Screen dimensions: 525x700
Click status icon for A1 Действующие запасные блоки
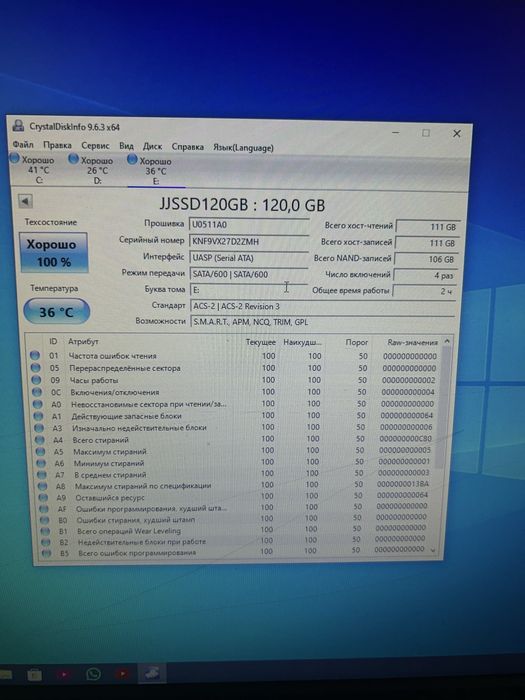(x=39, y=416)
